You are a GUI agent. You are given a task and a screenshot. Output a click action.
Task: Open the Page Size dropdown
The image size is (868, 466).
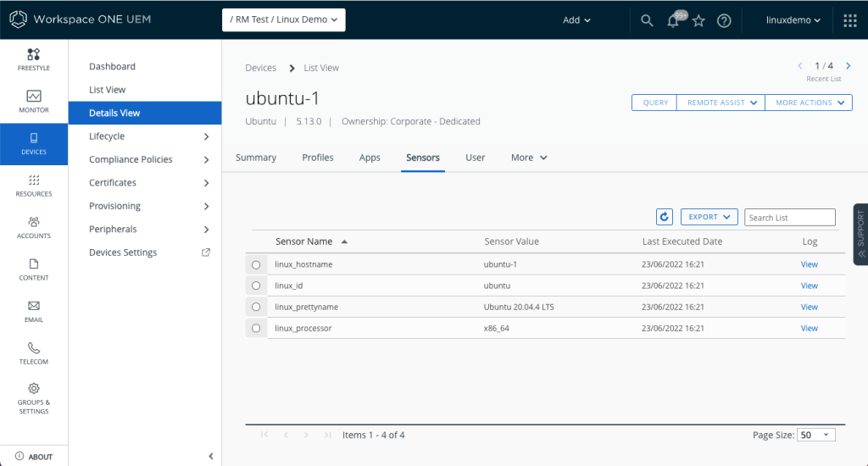[816, 435]
